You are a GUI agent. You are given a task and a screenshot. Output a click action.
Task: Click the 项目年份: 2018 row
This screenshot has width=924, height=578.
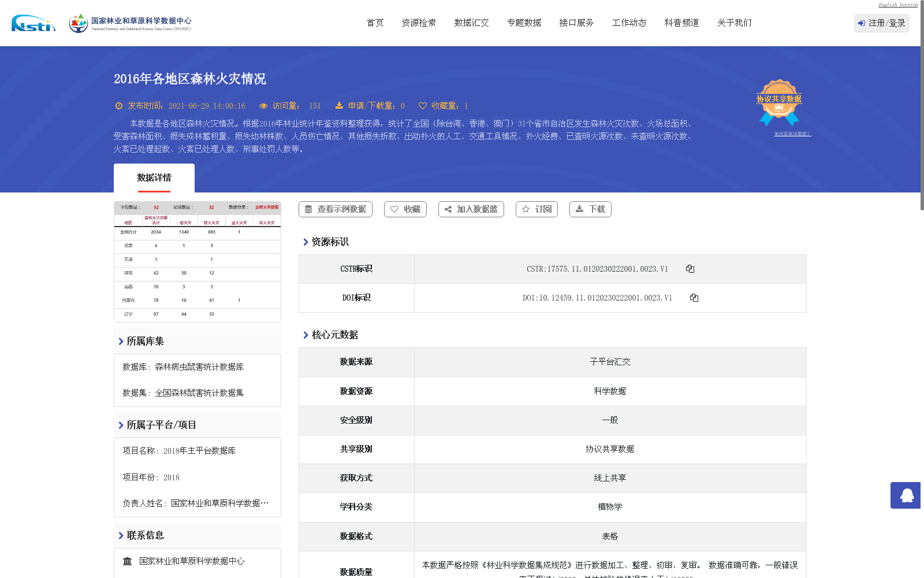[151, 477]
